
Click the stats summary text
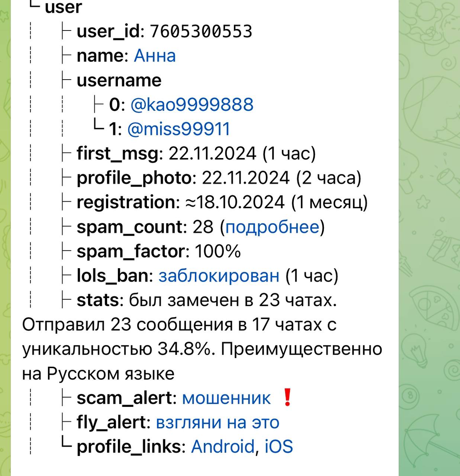click(202, 337)
